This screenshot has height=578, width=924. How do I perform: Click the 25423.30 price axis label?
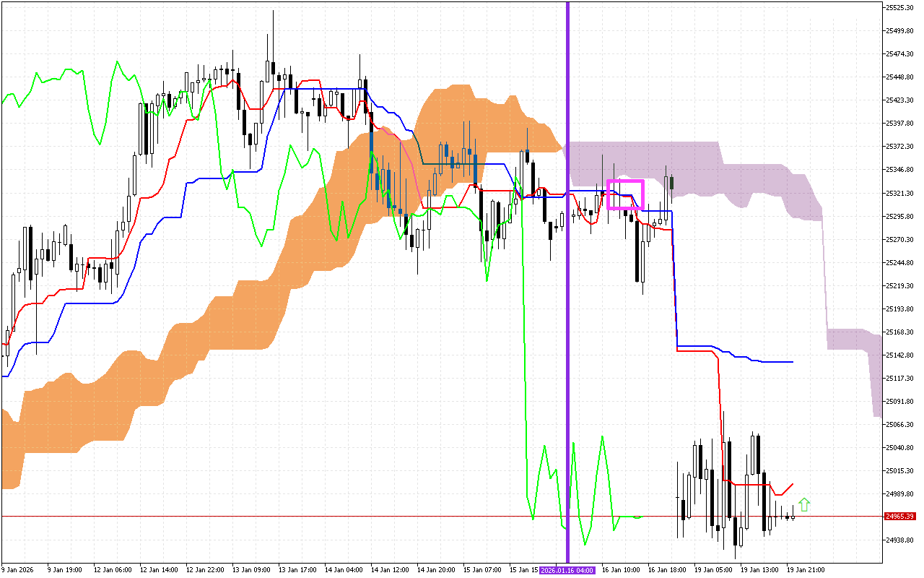899,100
